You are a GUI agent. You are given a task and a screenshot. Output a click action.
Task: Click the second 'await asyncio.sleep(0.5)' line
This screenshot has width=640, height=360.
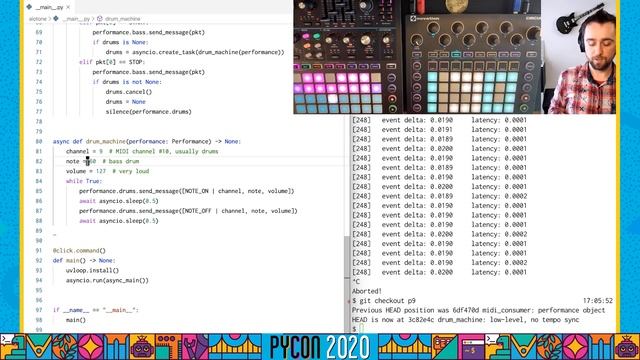119,221
